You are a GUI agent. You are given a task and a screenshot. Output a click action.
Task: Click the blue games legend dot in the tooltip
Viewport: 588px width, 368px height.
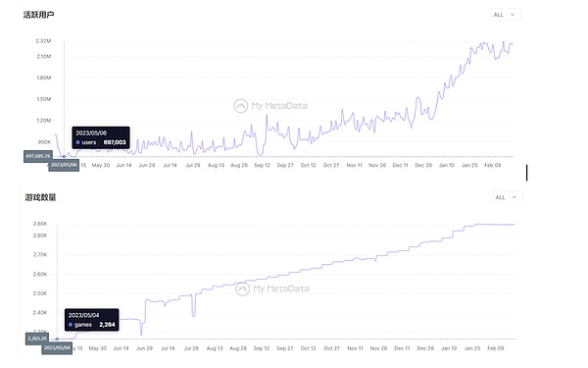[71, 325]
